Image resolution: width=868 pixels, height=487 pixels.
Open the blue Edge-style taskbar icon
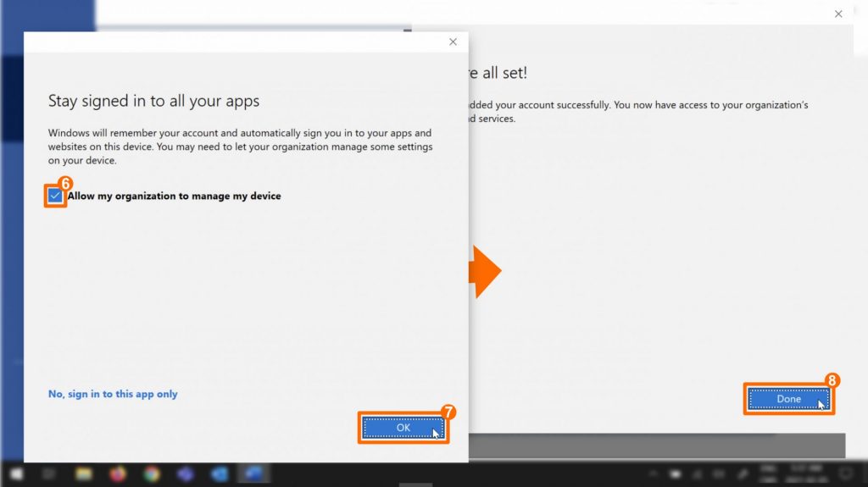219,473
